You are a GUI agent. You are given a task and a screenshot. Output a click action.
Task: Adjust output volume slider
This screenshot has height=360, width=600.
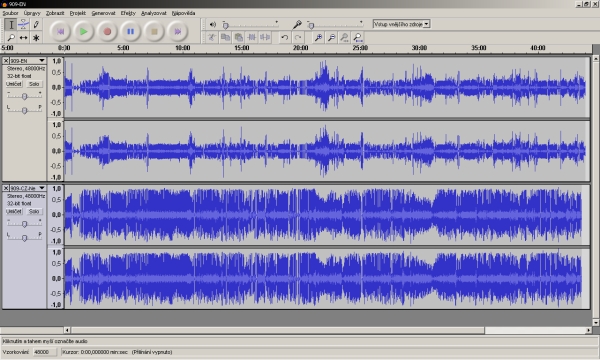click(x=250, y=25)
